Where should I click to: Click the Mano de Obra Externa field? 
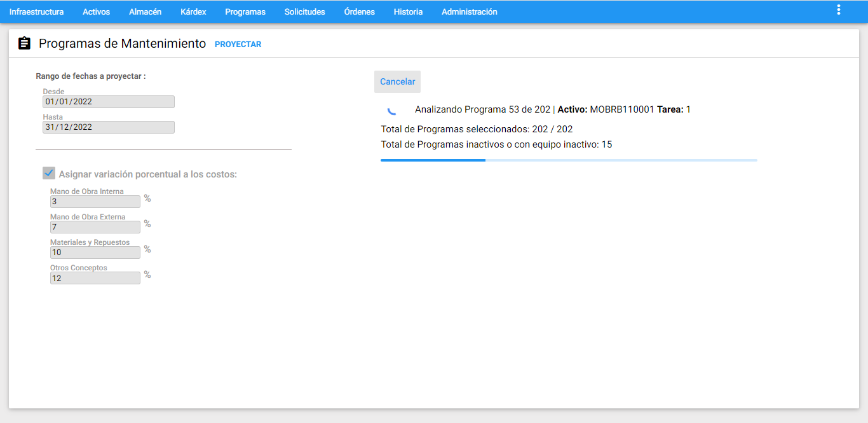pos(95,227)
